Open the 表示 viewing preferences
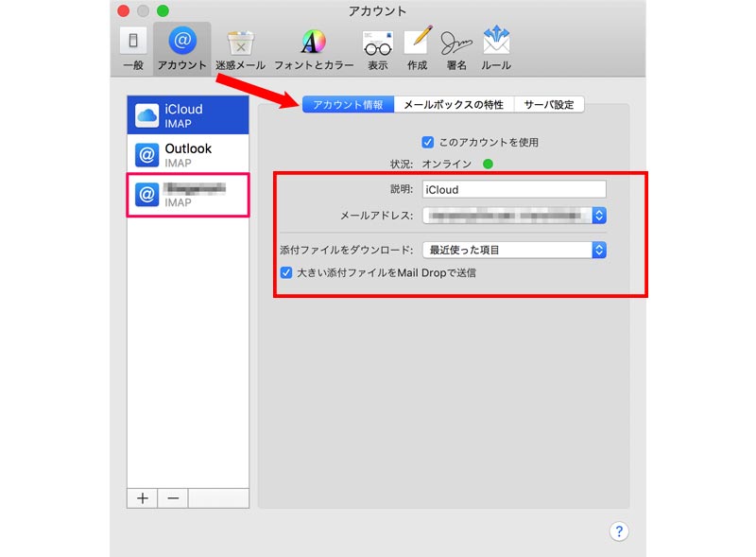The height and width of the screenshot is (557, 756). [x=377, y=49]
